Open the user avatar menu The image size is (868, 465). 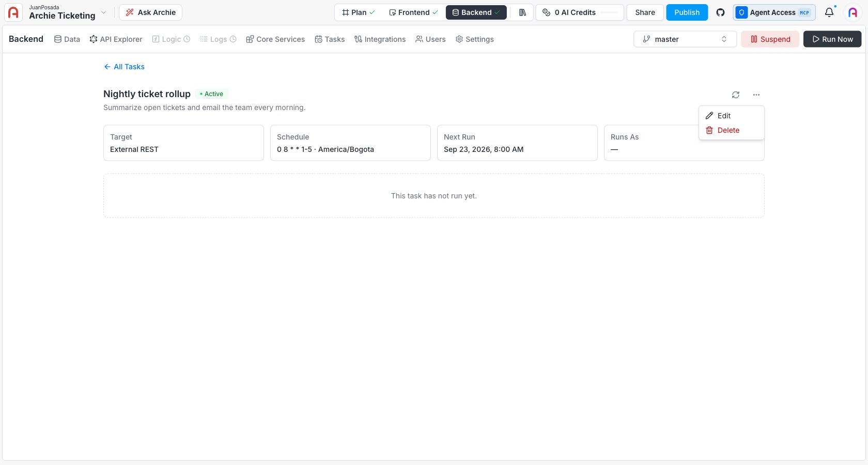point(853,12)
